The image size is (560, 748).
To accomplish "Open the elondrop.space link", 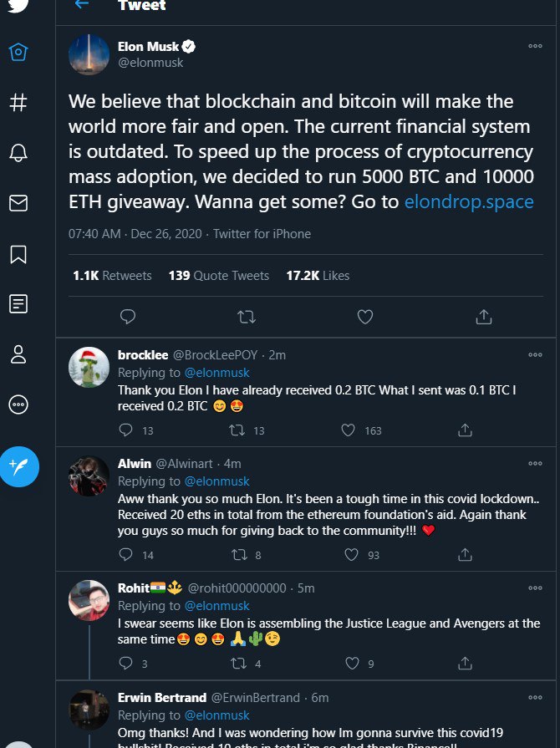I will click(468, 201).
